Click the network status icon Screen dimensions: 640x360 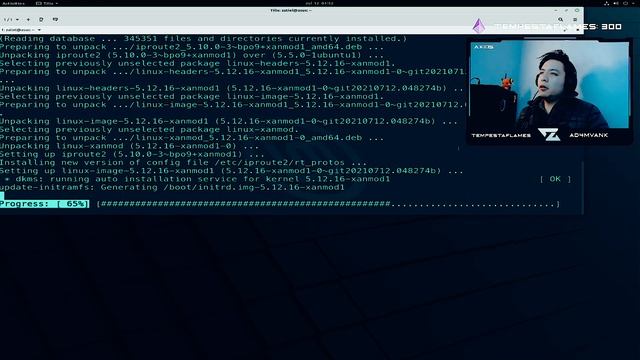point(607,3)
